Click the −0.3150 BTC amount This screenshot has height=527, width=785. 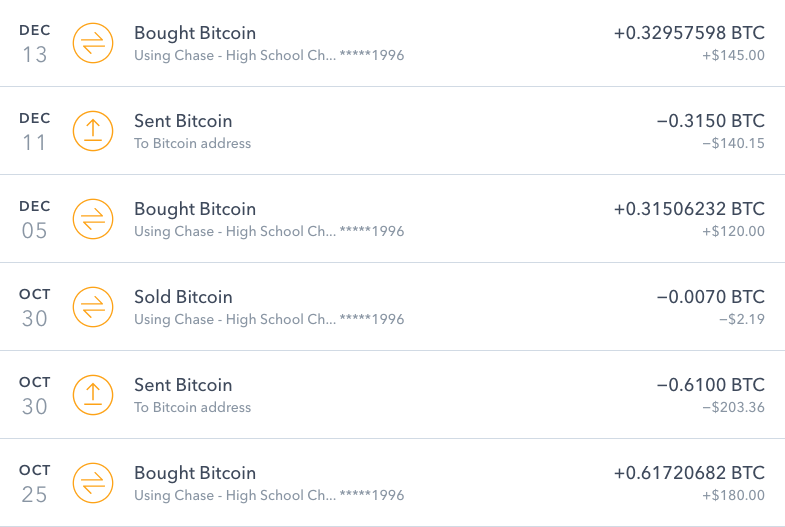click(x=710, y=121)
